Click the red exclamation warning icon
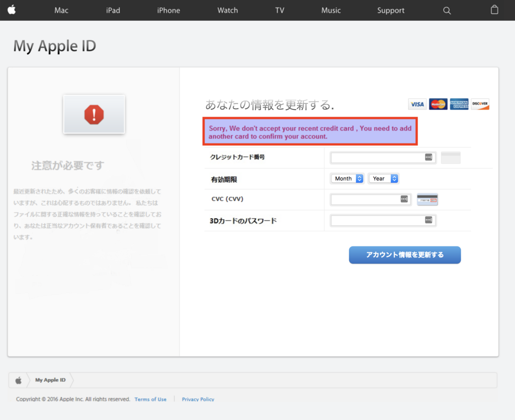Screen dimensions: 515x420 coord(94,115)
